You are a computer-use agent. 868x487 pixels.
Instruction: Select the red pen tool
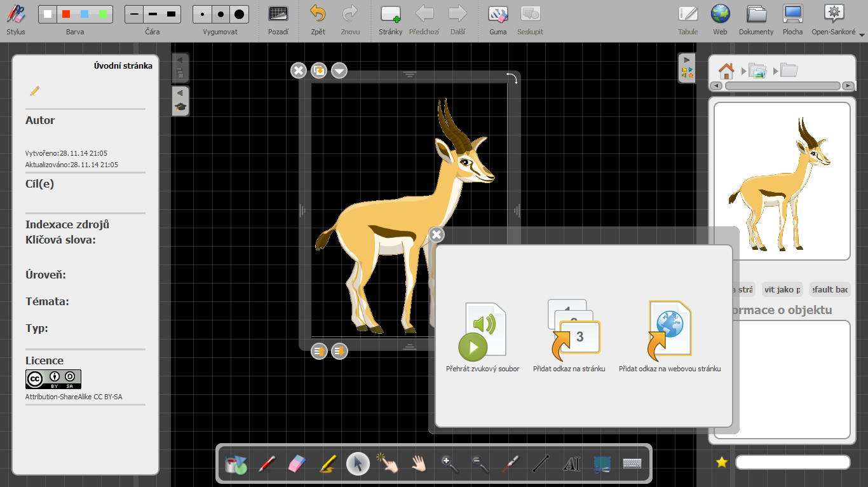coord(266,464)
